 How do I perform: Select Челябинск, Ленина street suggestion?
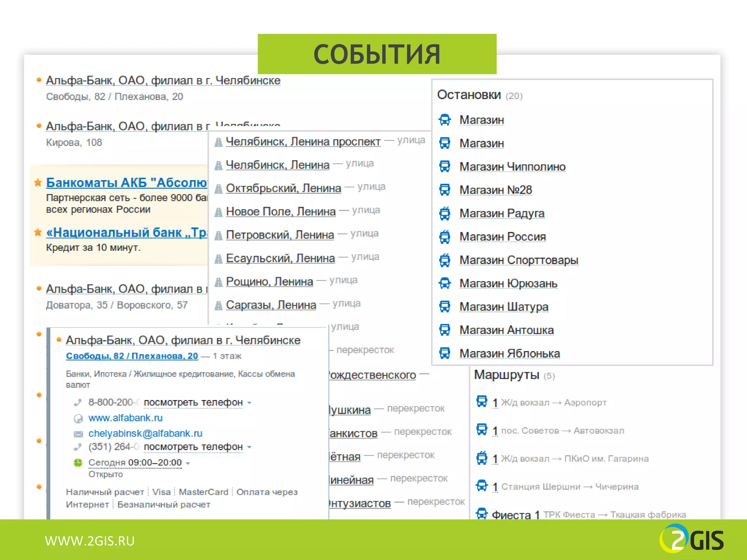tap(278, 165)
